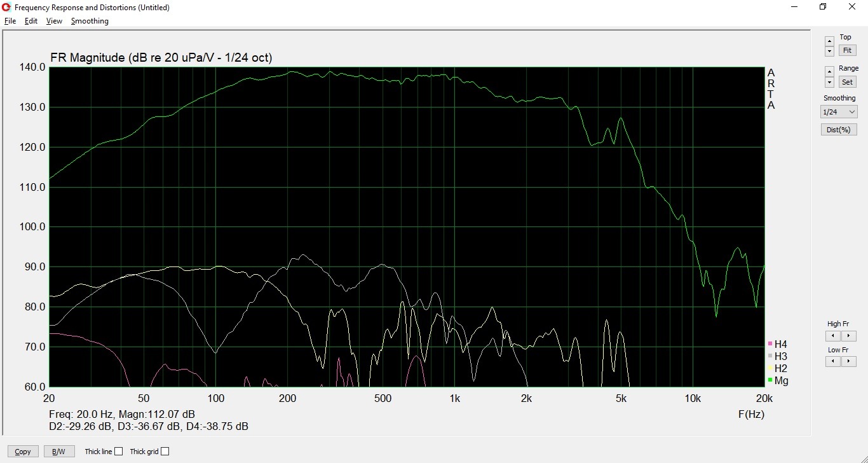This screenshot has height=463, width=868.
Task: Click the Top up arrow
Action: pos(829,41)
